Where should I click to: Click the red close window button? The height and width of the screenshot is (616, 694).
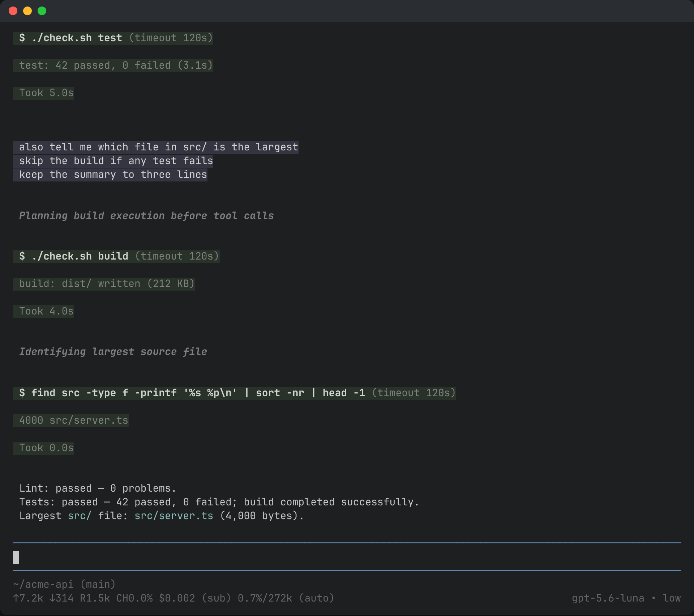pos(13,11)
